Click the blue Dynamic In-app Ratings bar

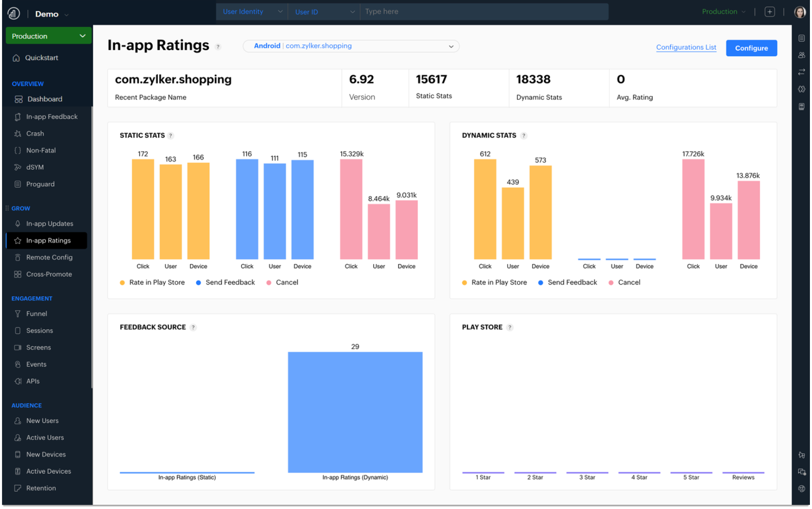click(355, 412)
